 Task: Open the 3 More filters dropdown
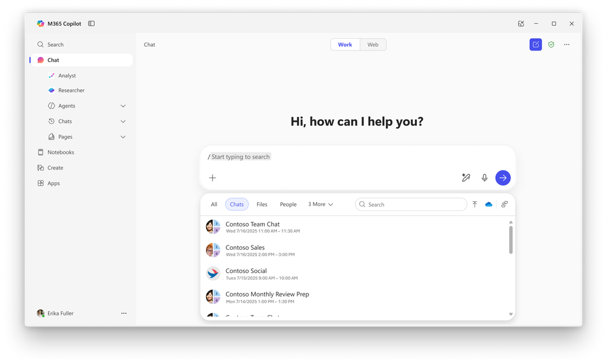click(320, 204)
